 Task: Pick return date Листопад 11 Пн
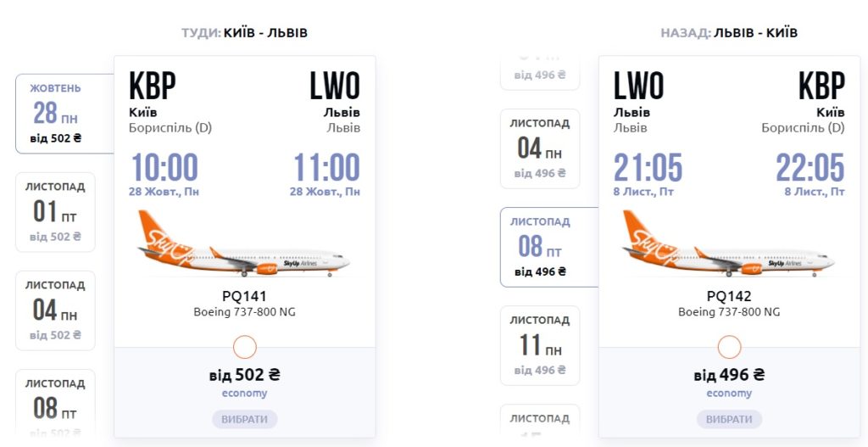540,345
